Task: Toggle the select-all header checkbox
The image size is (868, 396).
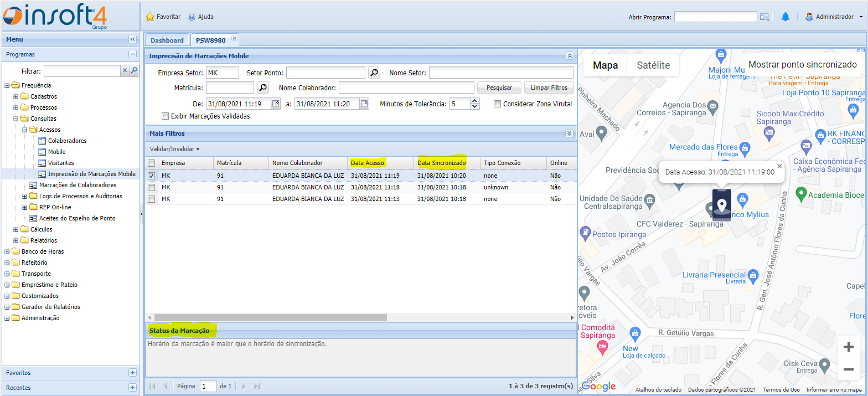Action: 152,163
